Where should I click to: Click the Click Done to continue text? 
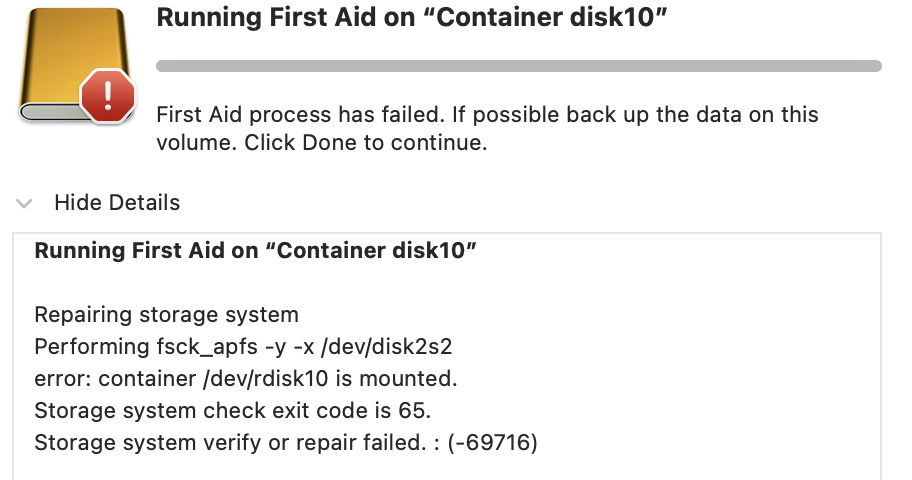pos(365,143)
